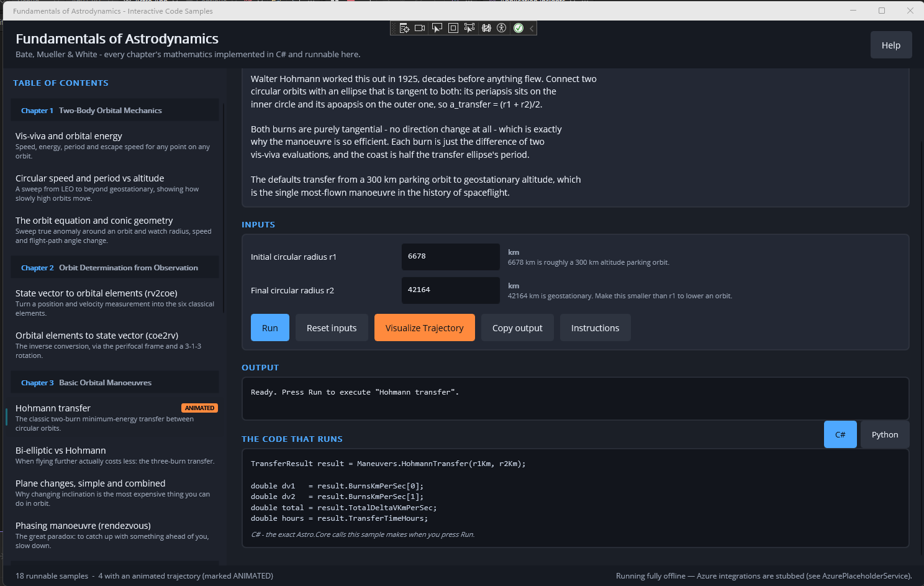Click the 'double dv1' code line
The width and height of the screenshot is (924, 586).
tap(337, 486)
